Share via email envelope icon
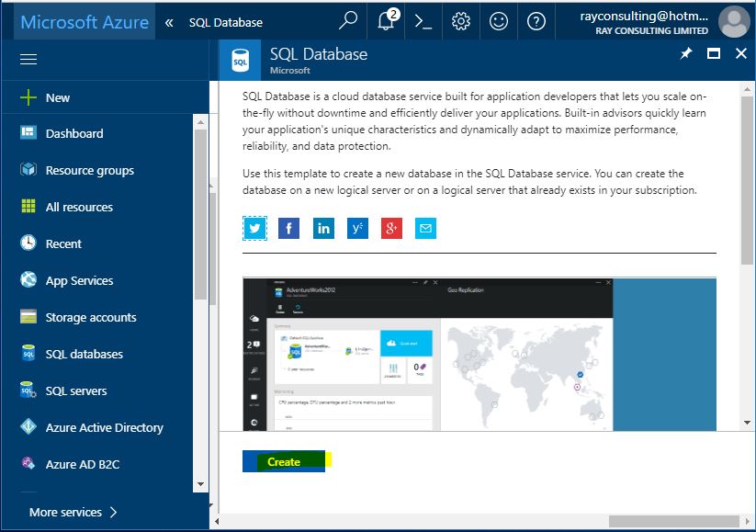This screenshot has height=532, width=756. (425, 228)
